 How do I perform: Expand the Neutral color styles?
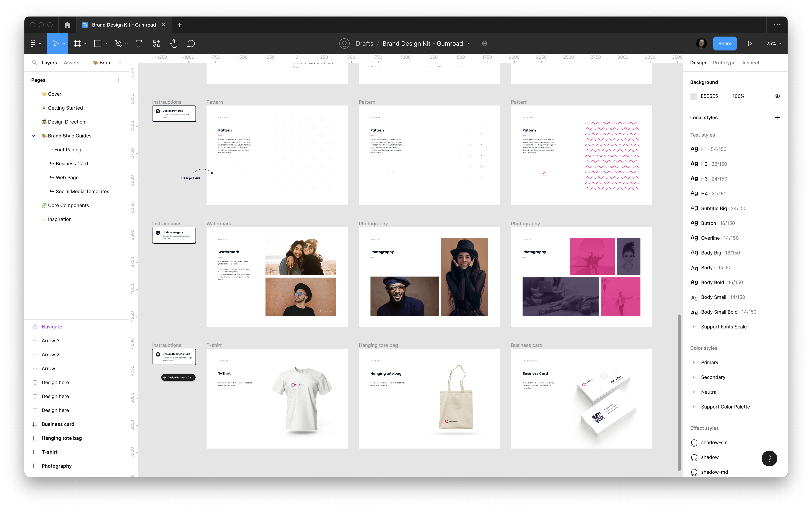tap(694, 392)
